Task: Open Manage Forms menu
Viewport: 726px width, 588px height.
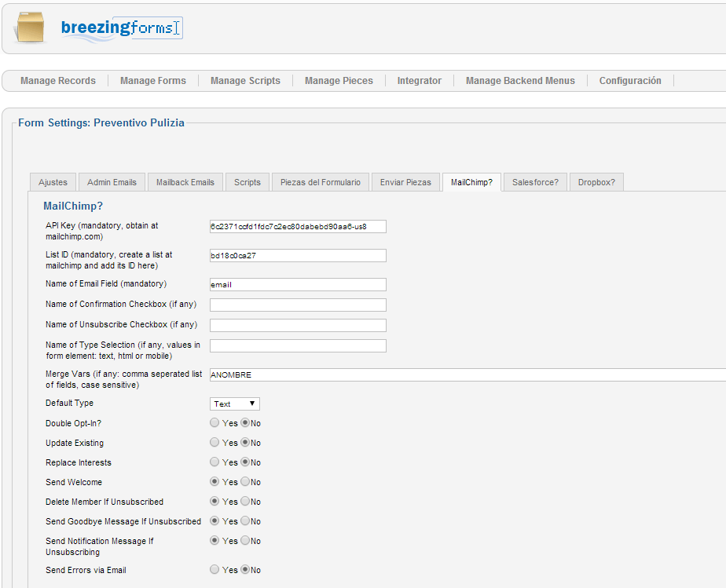Action: 152,81
